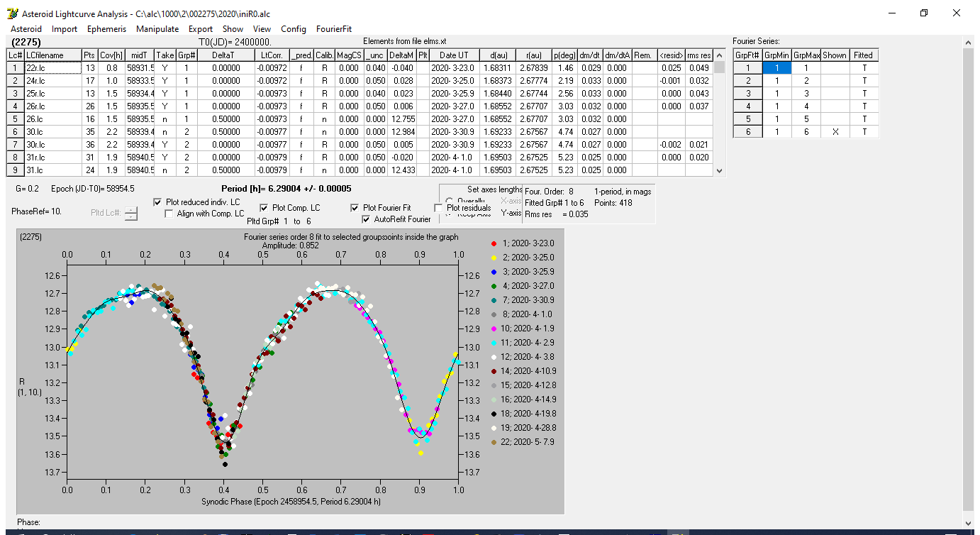The height and width of the screenshot is (535, 980).
Task: Click the black legend dot for 2020-4-19.8
Action: click(x=494, y=414)
